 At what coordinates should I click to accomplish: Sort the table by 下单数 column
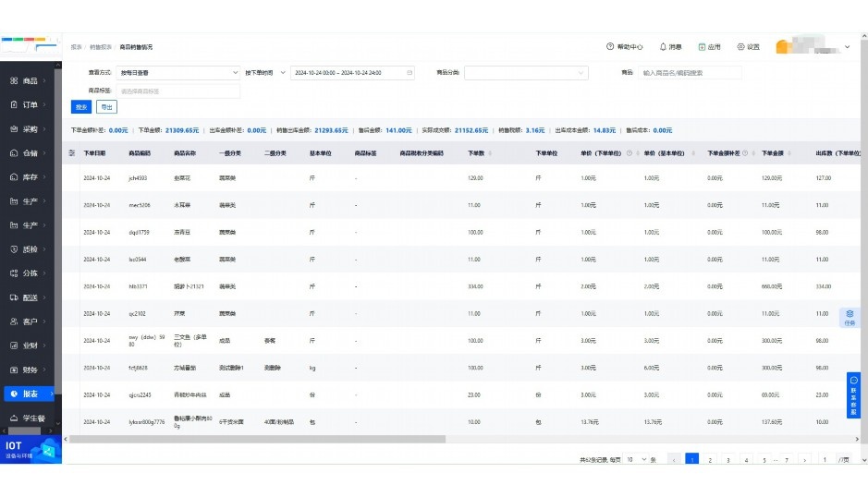[x=489, y=153]
